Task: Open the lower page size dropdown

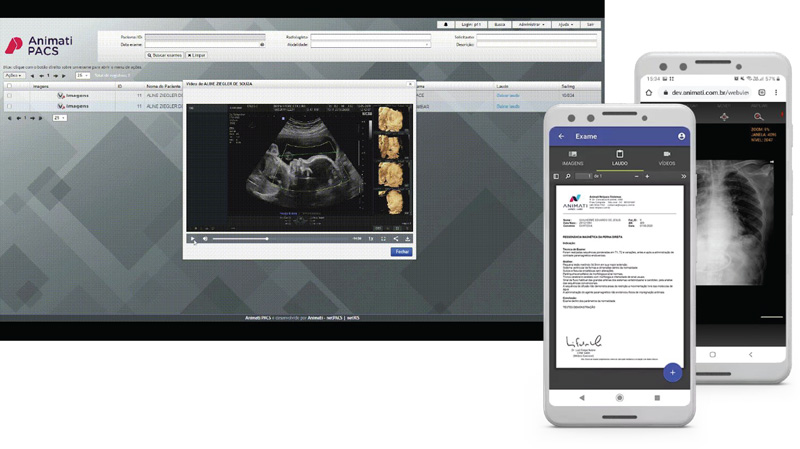Action: pyautogui.click(x=59, y=118)
